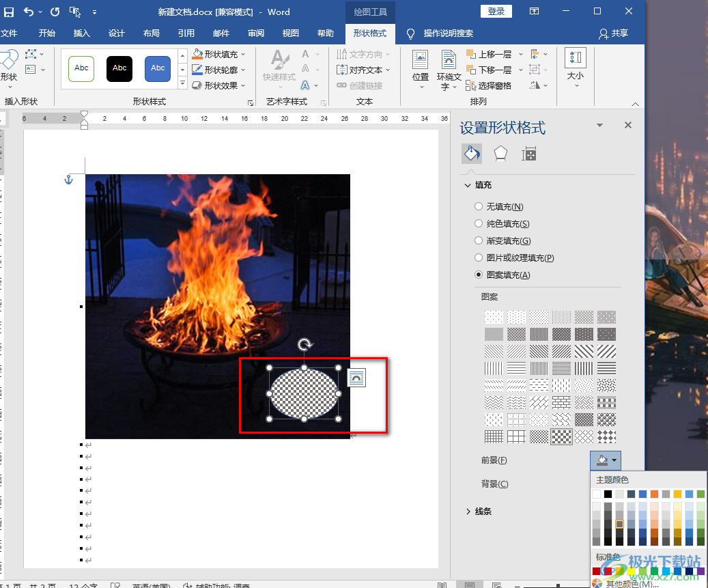
Task: Expand the shape styles gallery more arrow
Action: 182,83
